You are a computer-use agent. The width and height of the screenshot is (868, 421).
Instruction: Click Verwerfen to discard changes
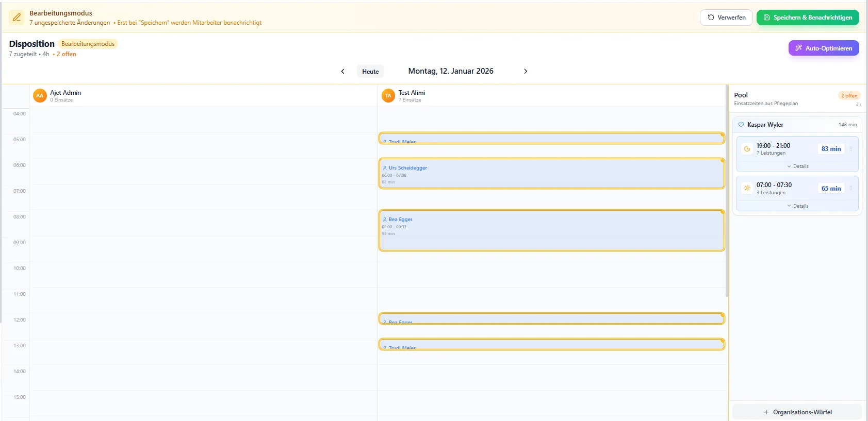726,18
